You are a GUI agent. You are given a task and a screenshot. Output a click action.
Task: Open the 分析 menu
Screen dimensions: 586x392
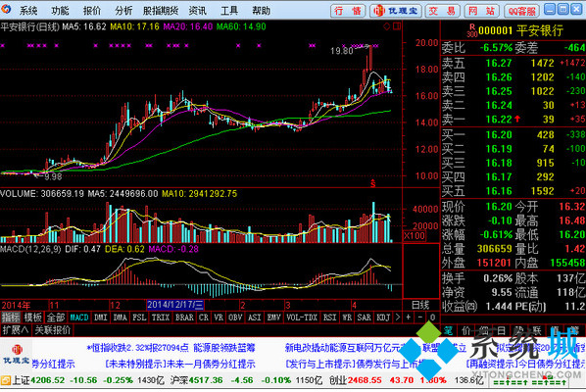[123, 11]
